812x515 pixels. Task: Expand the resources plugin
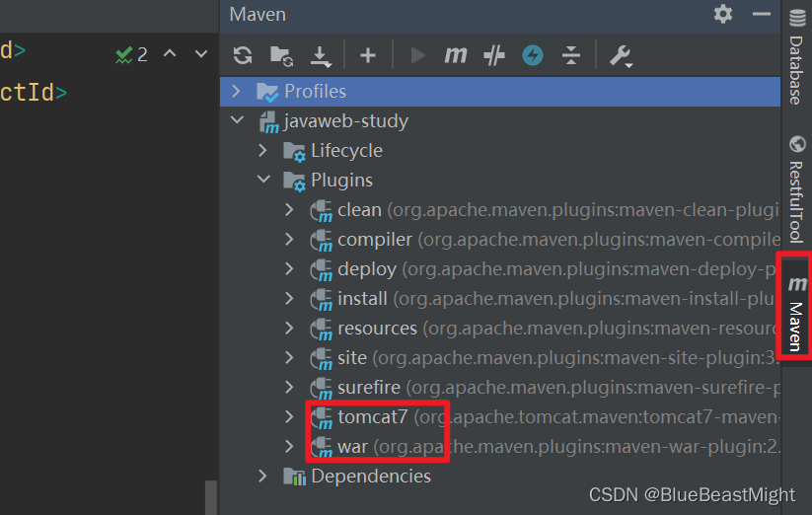[289, 328]
